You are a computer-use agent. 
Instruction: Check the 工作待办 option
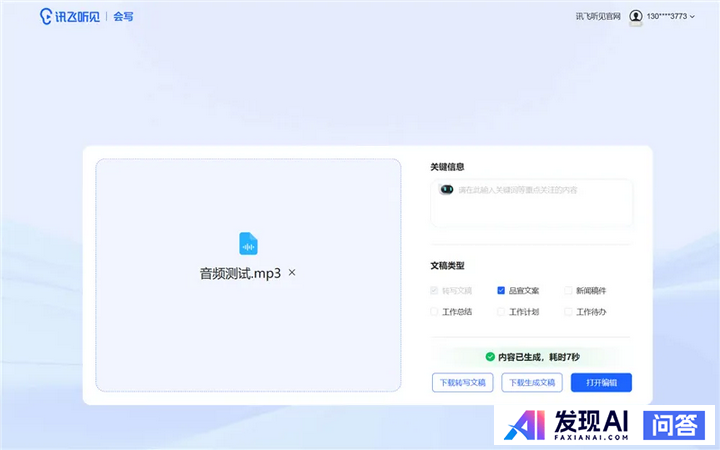[568, 311]
